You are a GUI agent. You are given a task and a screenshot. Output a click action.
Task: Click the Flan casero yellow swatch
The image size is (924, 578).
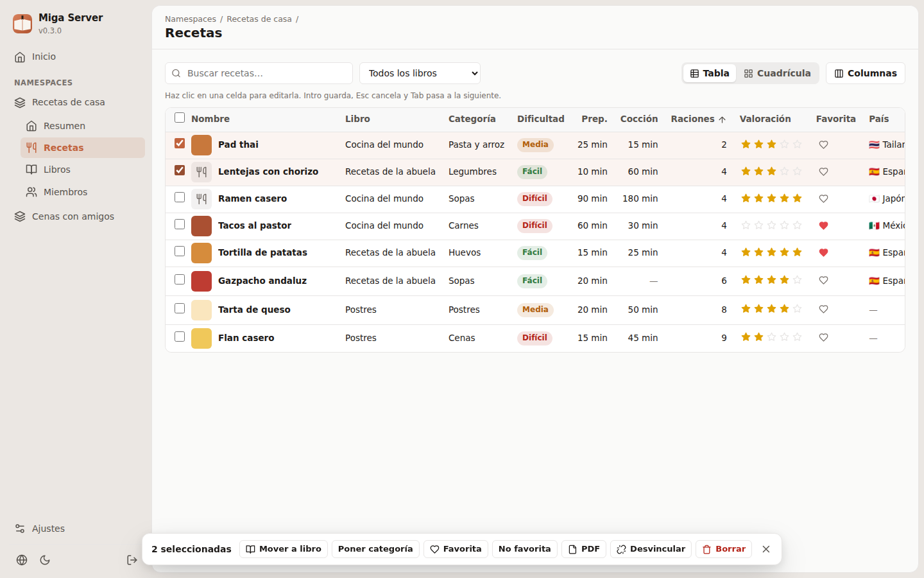point(201,338)
